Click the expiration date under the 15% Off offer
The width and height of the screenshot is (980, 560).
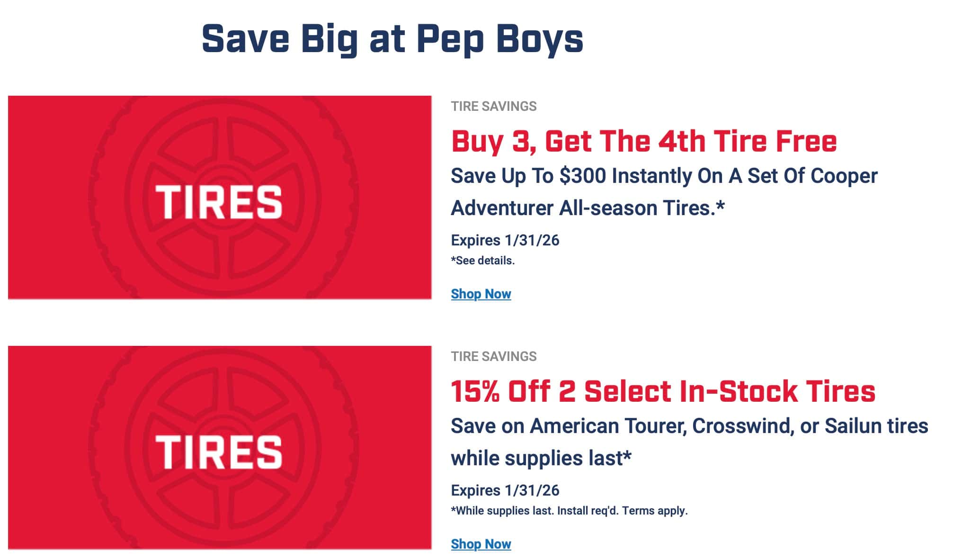click(x=505, y=490)
